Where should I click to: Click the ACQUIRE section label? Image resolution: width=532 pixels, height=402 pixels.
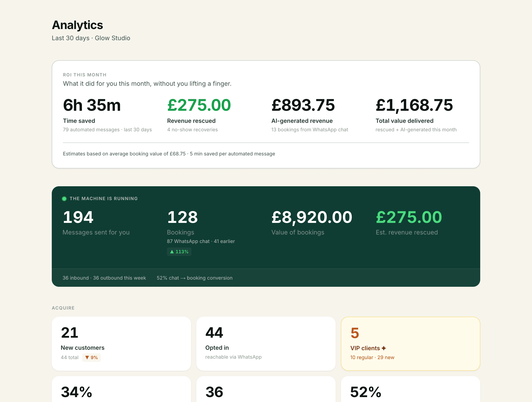coord(63,308)
